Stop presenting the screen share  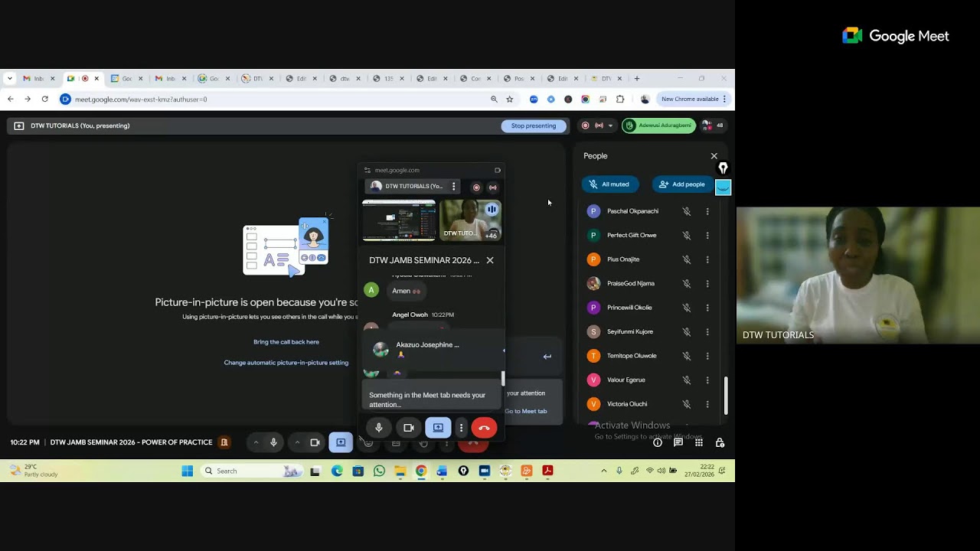point(534,126)
